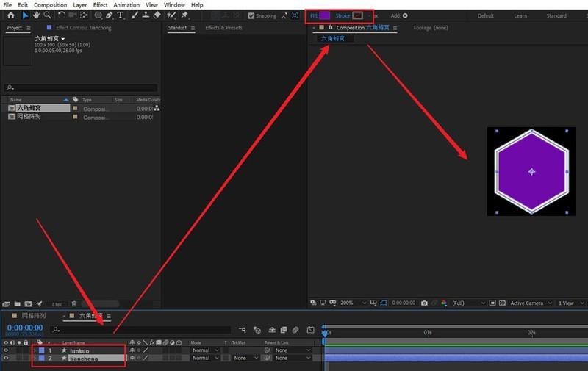Expand the lunkuo layer properties
The height and width of the screenshot is (371, 588).
coord(34,350)
